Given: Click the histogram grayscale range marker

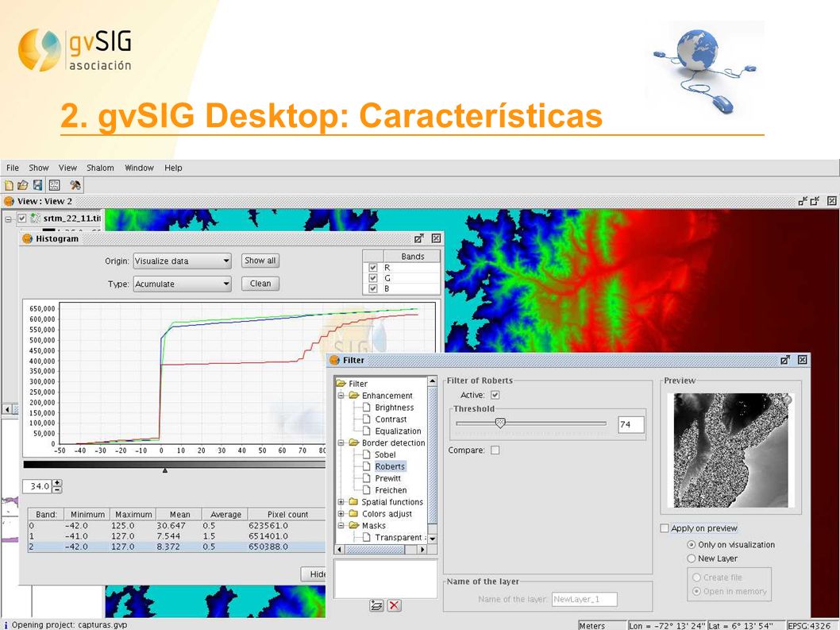Looking at the screenshot, I should pos(165,470).
